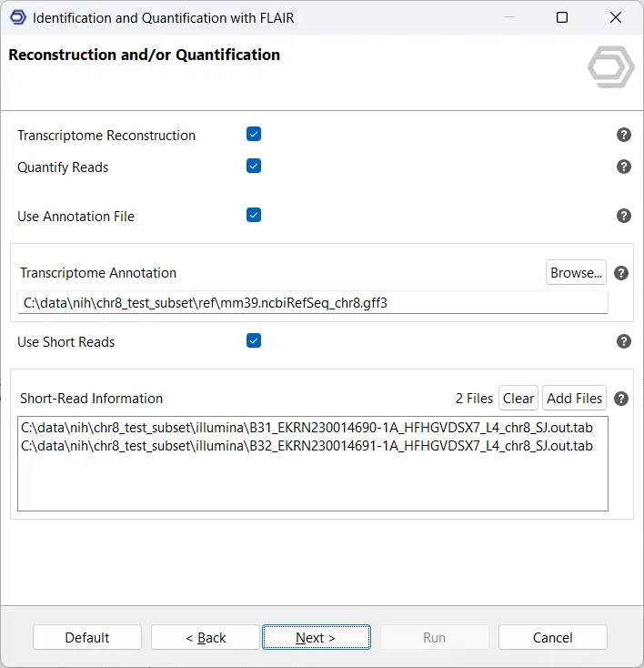This screenshot has height=668, width=644.
Task: Click help icon beside Use Short Reads
Action: tap(624, 341)
